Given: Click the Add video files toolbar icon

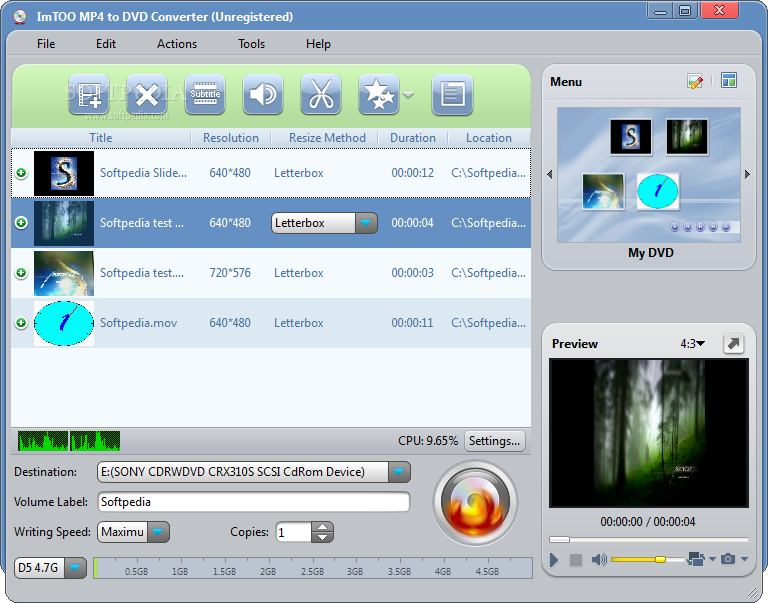Looking at the screenshot, I should [x=89, y=95].
